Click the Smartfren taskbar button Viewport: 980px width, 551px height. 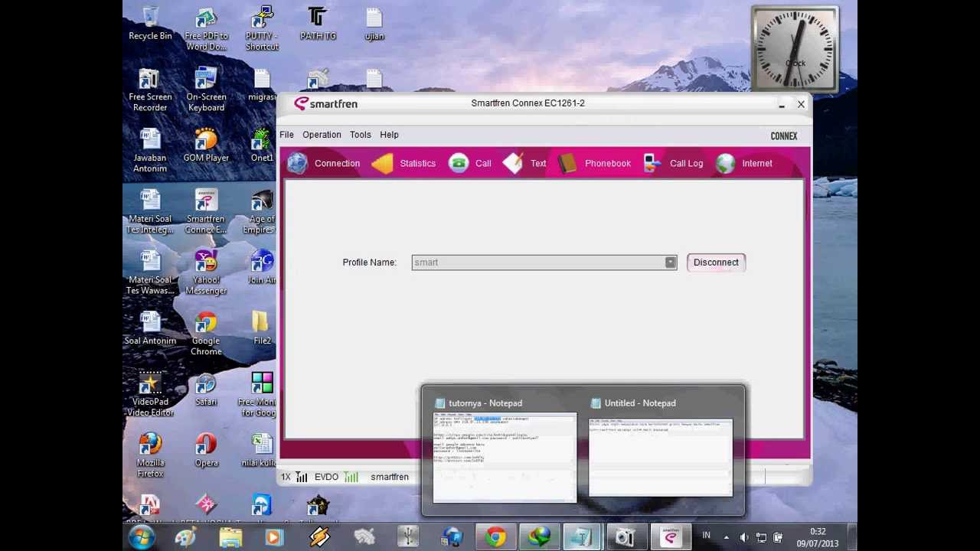(x=671, y=537)
